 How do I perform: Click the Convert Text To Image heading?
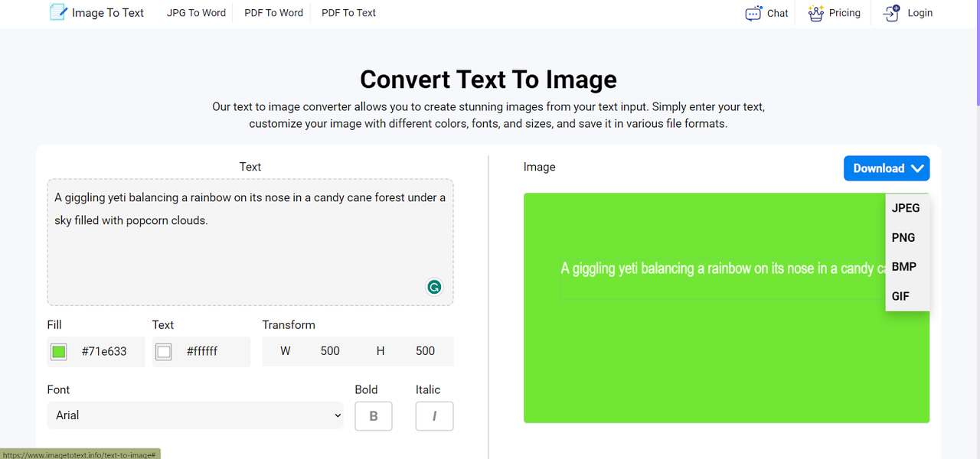[x=488, y=80]
